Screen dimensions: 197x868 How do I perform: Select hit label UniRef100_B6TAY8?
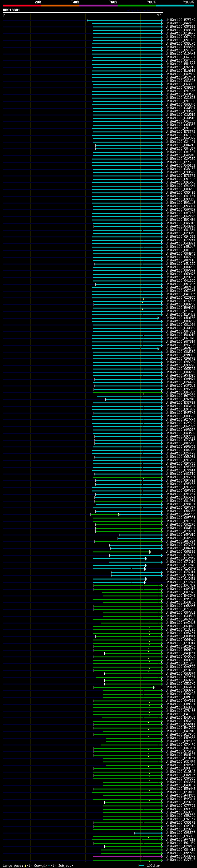180,338
